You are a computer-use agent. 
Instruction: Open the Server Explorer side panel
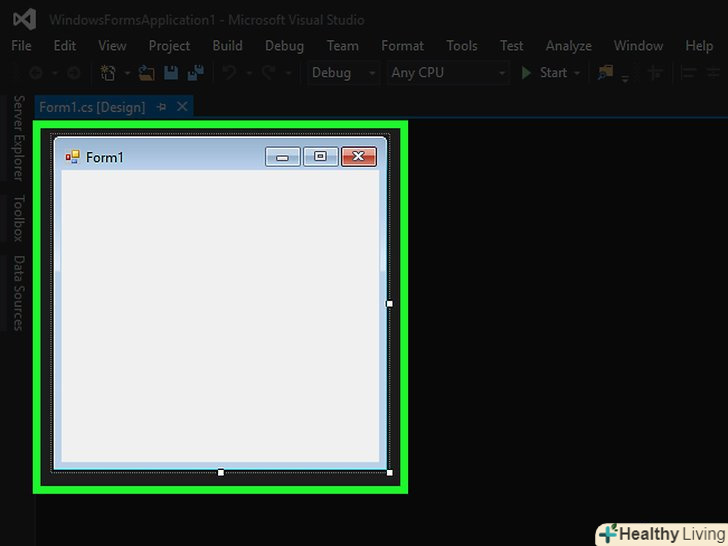coord(18,137)
